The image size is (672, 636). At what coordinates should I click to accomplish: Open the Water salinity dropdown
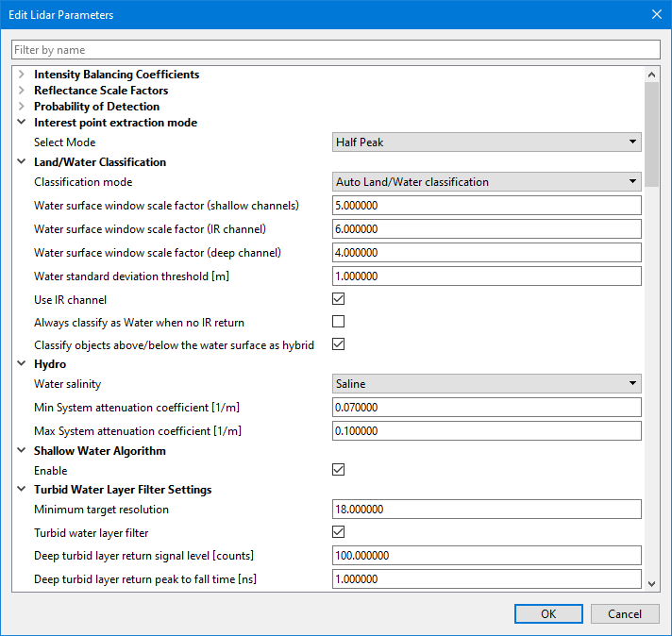tap(486, 384)
